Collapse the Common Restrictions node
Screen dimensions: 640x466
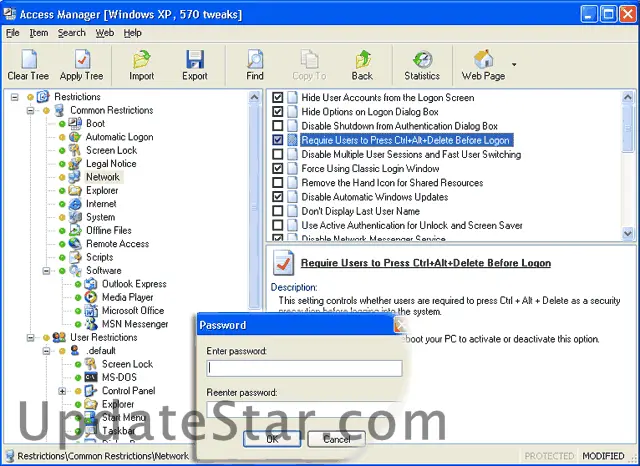(30, 110)
